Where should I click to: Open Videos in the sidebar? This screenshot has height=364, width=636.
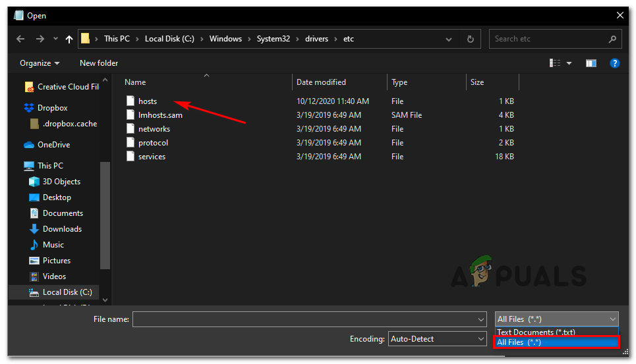pos(48,276)
